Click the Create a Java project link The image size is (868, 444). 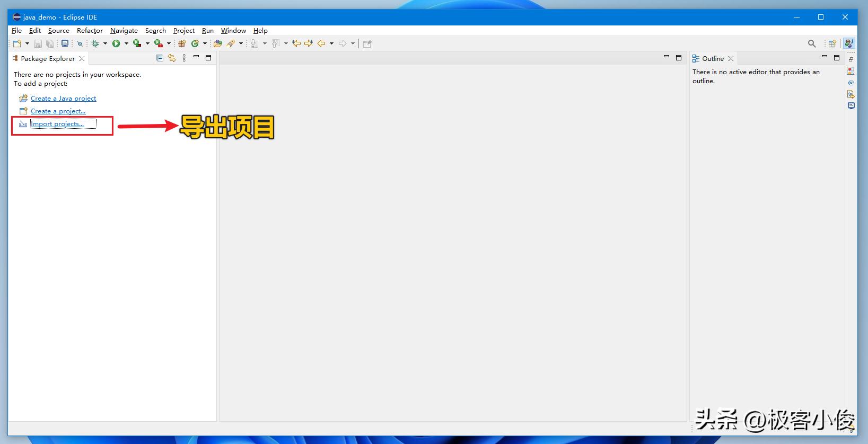pos(63,99)
